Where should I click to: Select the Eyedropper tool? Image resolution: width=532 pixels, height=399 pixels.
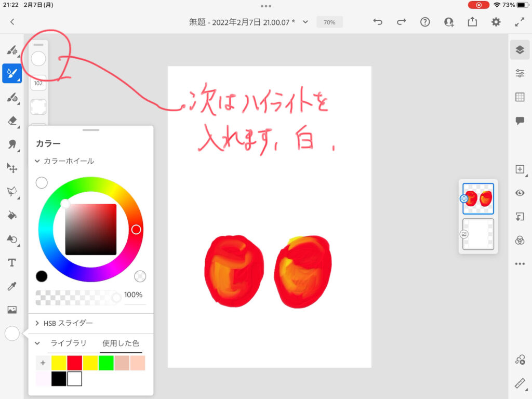click(x=12, y=286)
